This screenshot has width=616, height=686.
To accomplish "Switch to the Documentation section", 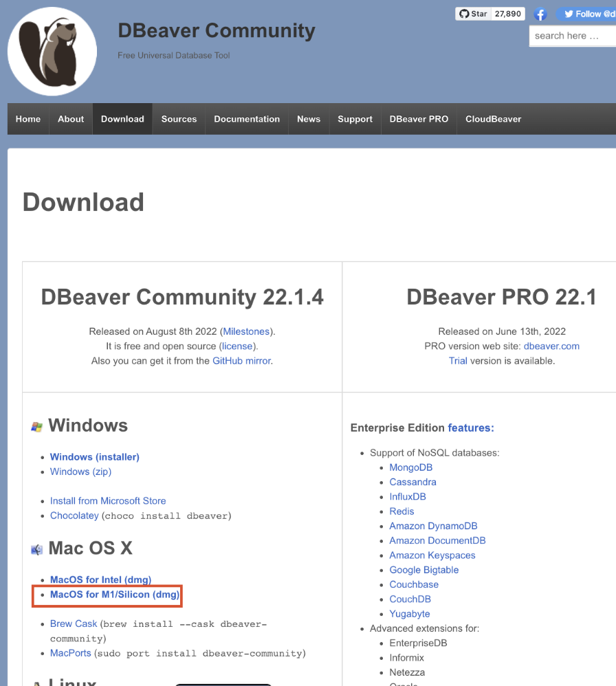I will pos(246,118).
